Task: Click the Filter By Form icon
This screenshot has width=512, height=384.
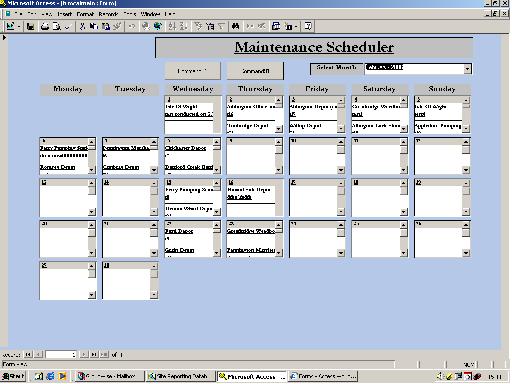Action: pyautogui.click(x=210, y=26)
